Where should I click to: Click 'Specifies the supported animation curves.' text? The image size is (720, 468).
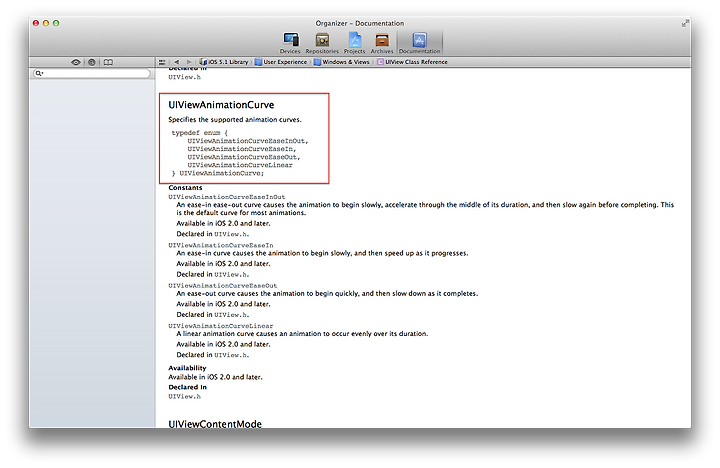click(x=235, y=119)
